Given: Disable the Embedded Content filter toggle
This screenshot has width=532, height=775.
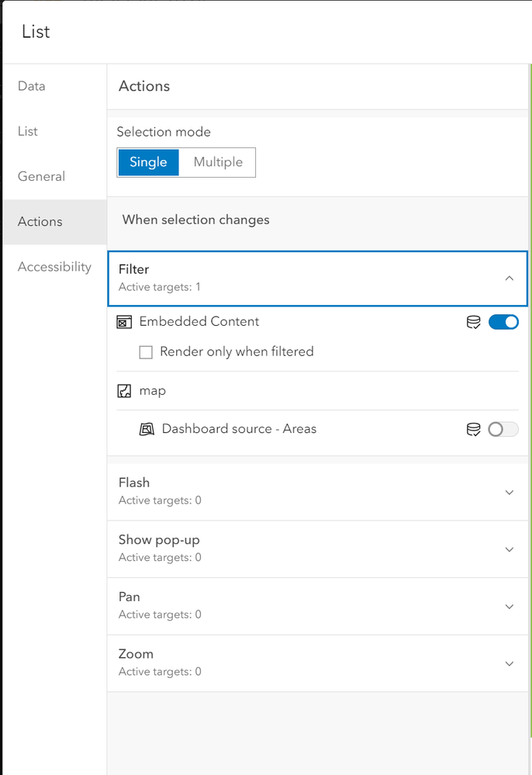Looking at the screenshot, I should click(x=503, y=322).
